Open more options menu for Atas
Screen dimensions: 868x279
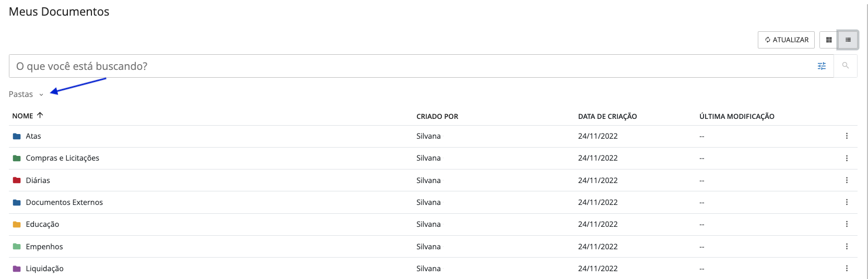pos(847,136)
